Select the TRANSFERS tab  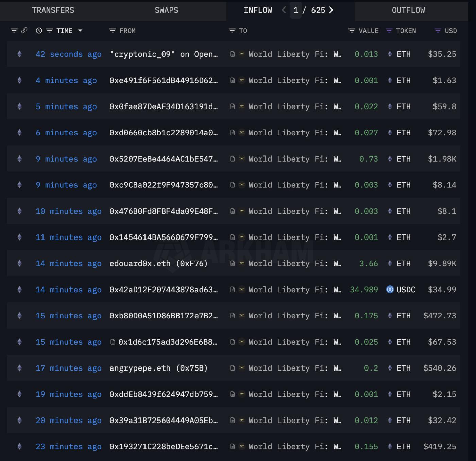tap(53, 10)
